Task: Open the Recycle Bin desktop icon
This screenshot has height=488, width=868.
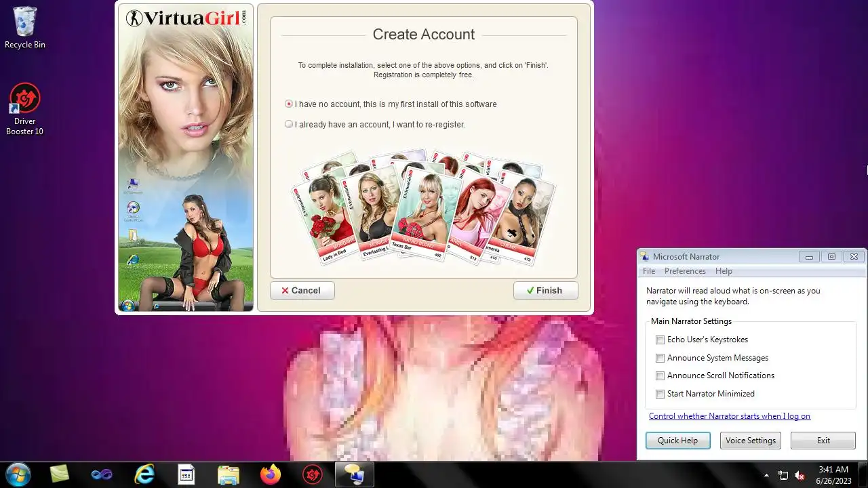Action: coord(25,28)
